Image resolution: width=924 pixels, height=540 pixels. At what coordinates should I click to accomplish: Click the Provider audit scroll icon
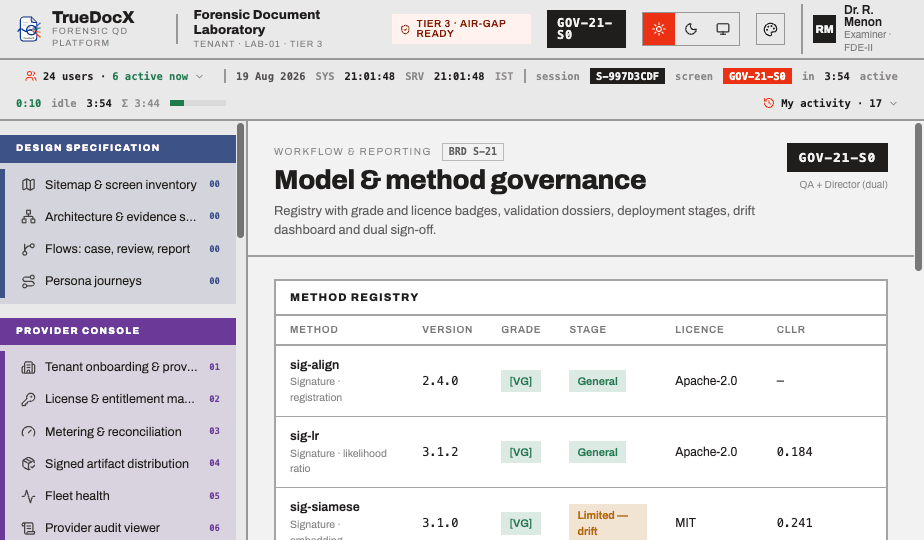tap(28, 528)
